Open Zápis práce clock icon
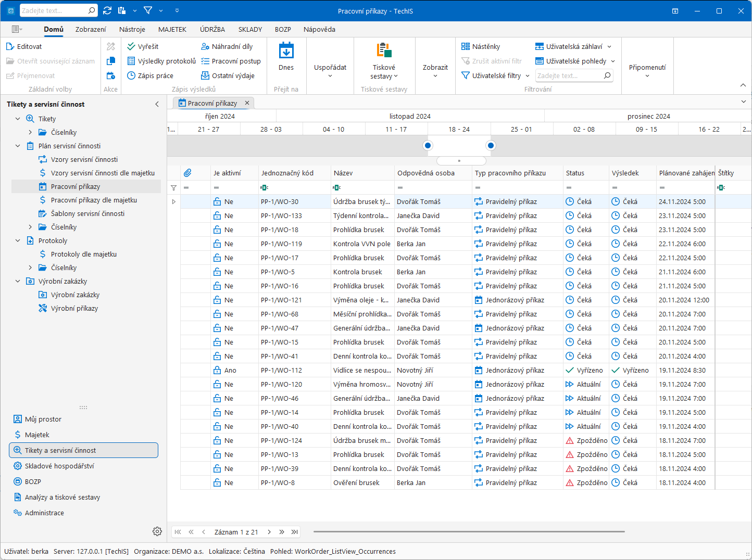 click(131, 75)
